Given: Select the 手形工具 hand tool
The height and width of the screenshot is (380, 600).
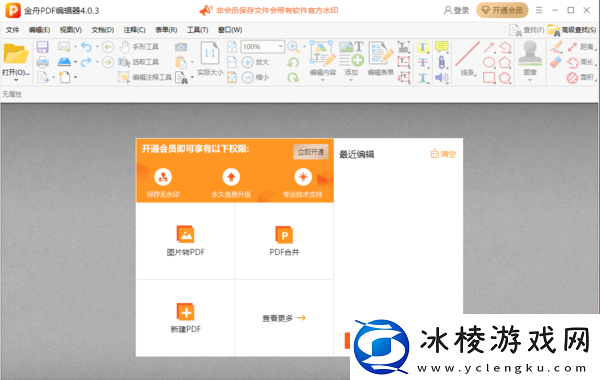Looking at the screenshot, I should point(139,47).
